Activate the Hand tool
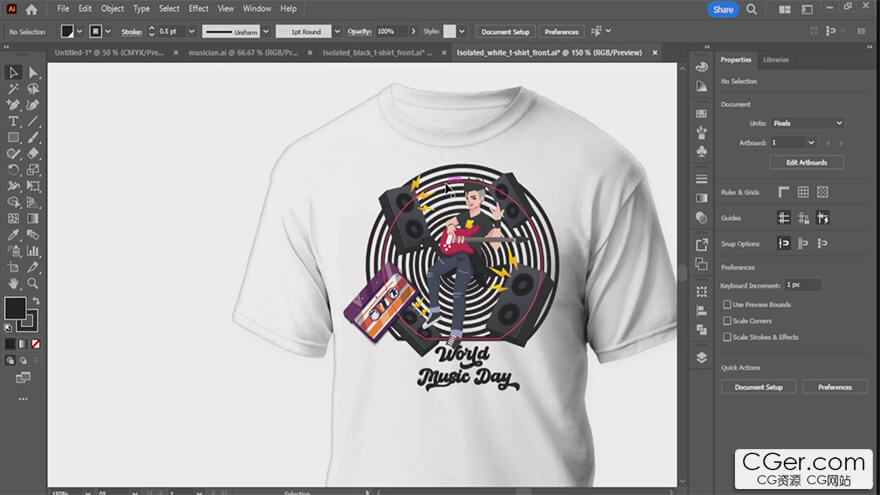880x495 pixels. coord(13,284)
